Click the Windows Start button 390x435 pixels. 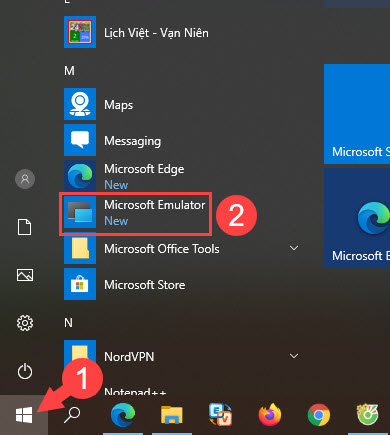24,415
